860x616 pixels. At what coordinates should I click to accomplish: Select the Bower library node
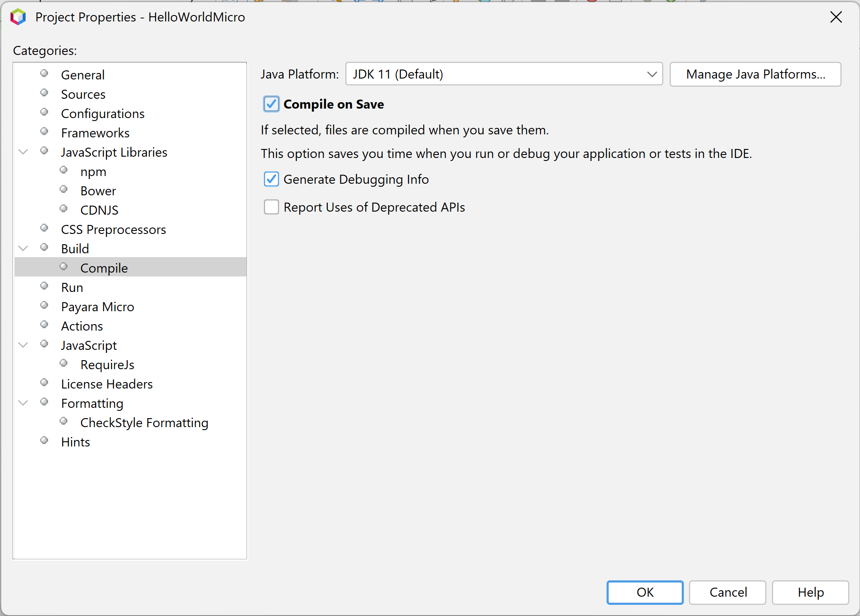[98, 191]
